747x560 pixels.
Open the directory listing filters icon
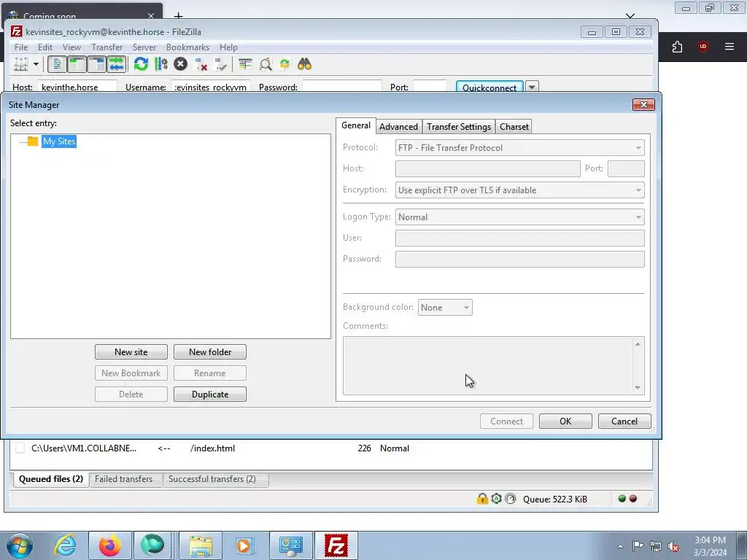pyautogui.click(x=245, y=64)
